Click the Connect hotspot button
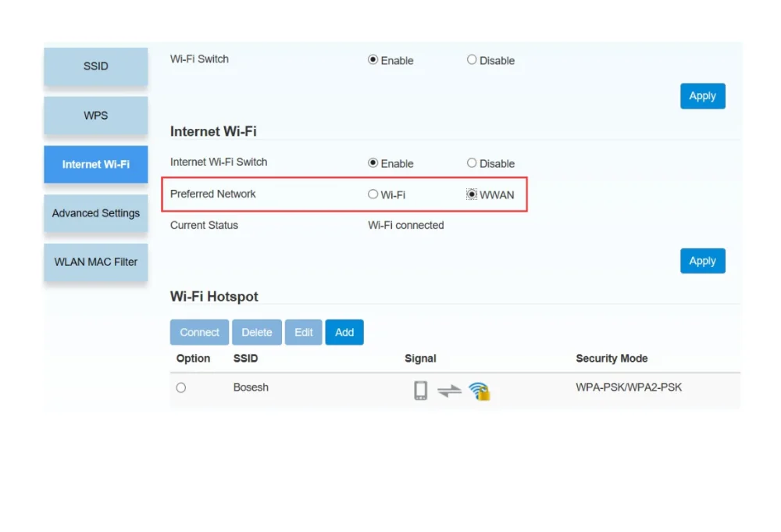 199,332
